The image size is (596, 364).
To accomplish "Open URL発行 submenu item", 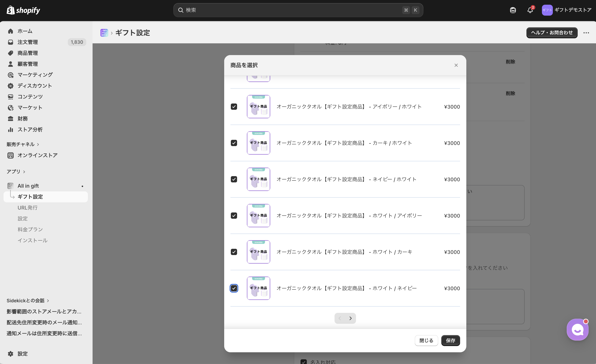I will point(28,208).
